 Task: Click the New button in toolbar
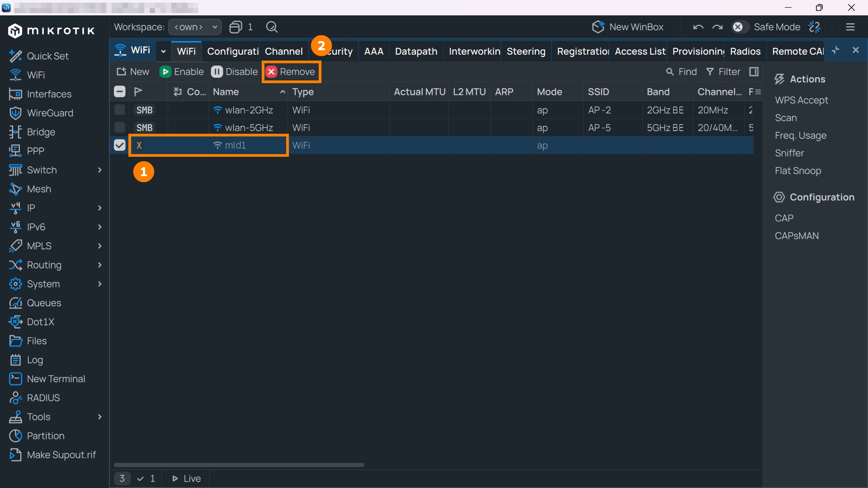133,72
